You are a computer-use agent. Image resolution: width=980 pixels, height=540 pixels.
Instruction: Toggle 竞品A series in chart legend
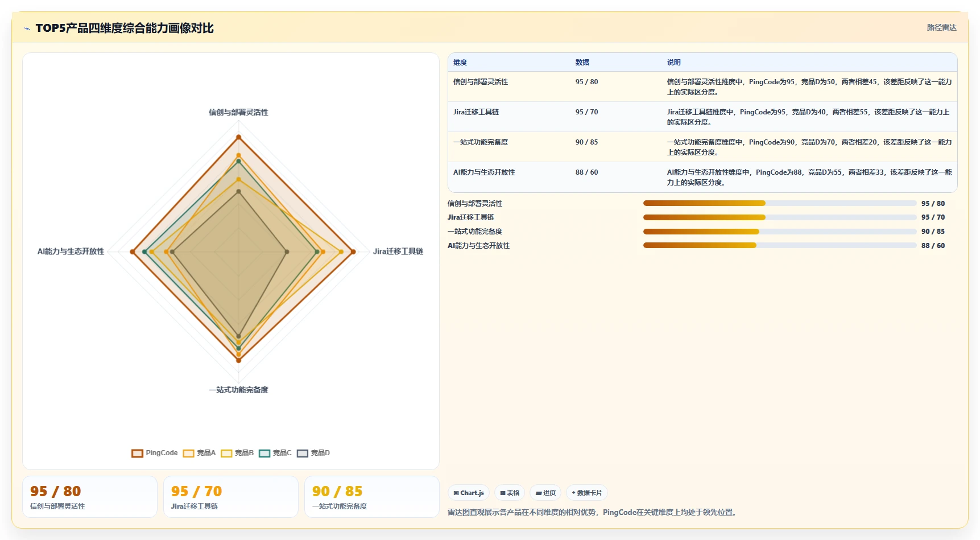pyautogui.click(x=199, y=453)
